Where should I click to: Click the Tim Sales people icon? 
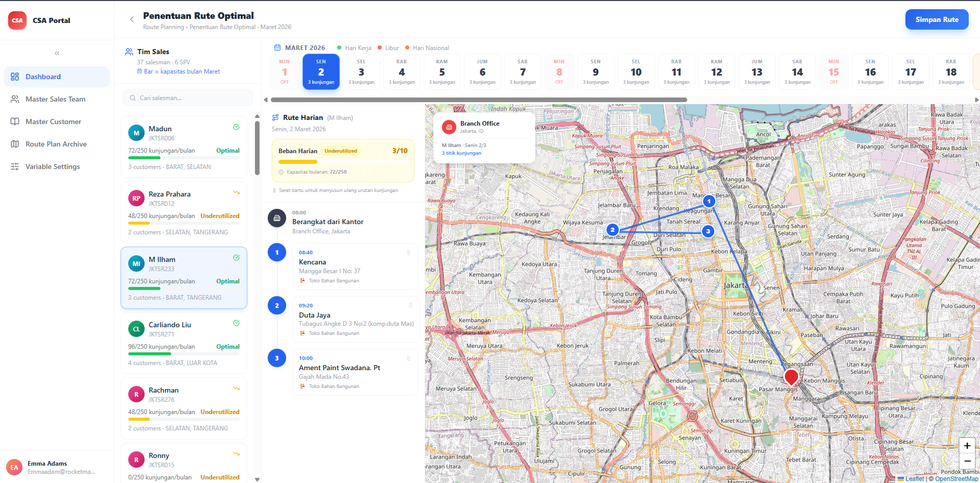(x=129, y=52)
